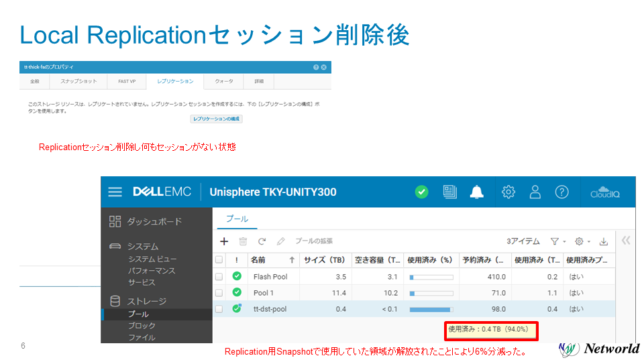This screenshot has height=362, width=644.
Task: Switch to the 全般 tab
Action: click(34, 81)
